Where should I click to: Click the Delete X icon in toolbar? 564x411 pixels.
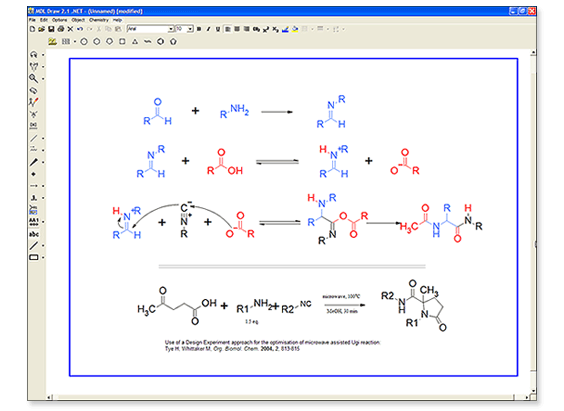pyautogui.click(x=70, y=29)
